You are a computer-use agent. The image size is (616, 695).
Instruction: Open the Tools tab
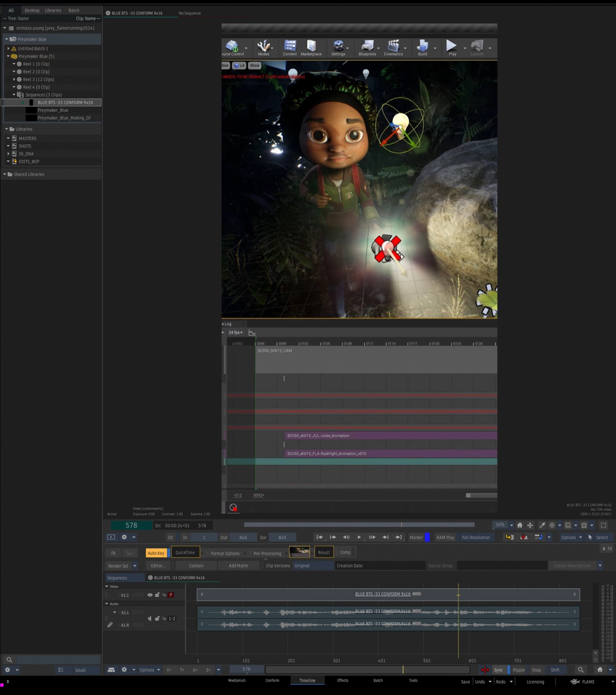(413, 680)
